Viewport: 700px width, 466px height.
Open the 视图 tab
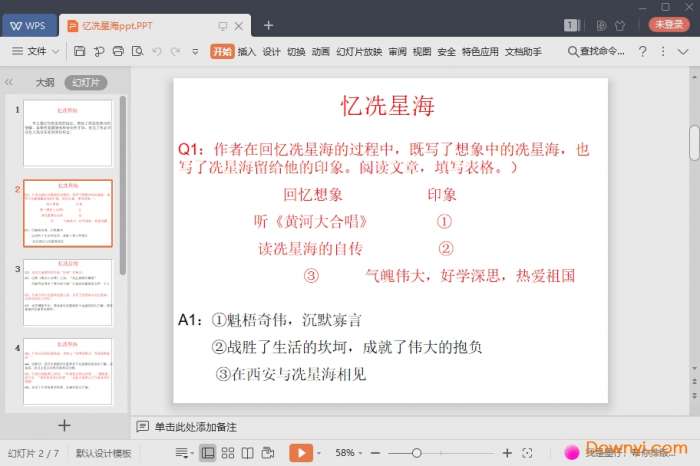click(422, 52)
